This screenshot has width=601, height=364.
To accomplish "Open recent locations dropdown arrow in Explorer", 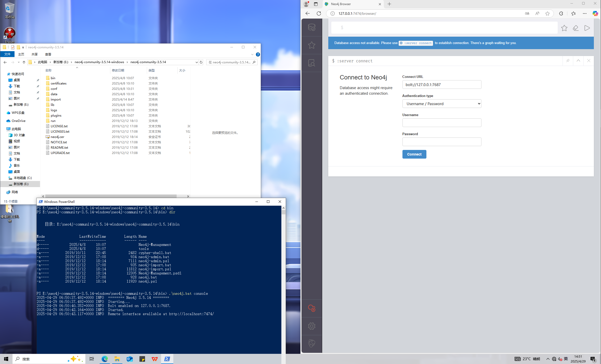I will [19, 62].
